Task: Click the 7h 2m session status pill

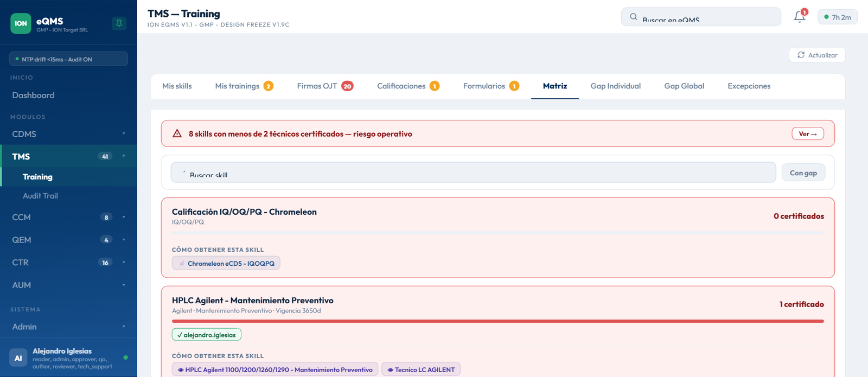Action: click(838, 17)
